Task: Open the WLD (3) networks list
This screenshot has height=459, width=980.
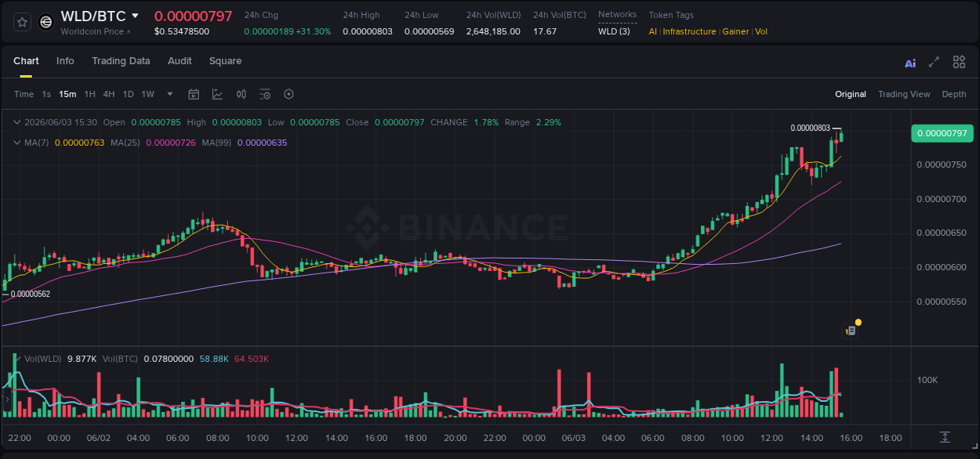Action: [x=614, y=31]
